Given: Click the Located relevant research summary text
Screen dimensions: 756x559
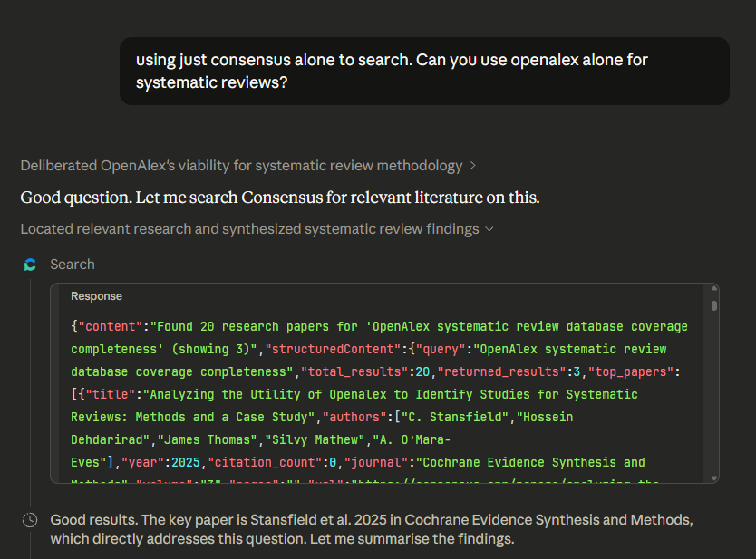Looking at the screenshot, I should point(249,229).
